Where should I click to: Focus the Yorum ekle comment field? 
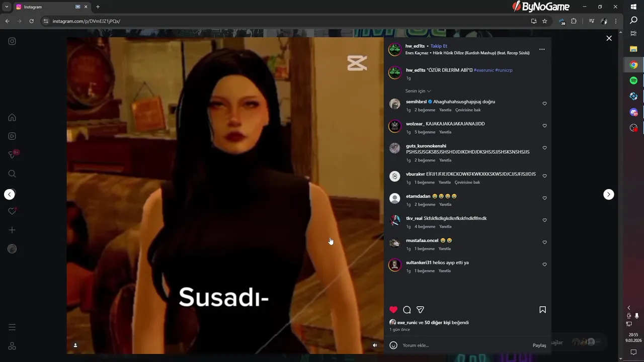click(465, 345)
